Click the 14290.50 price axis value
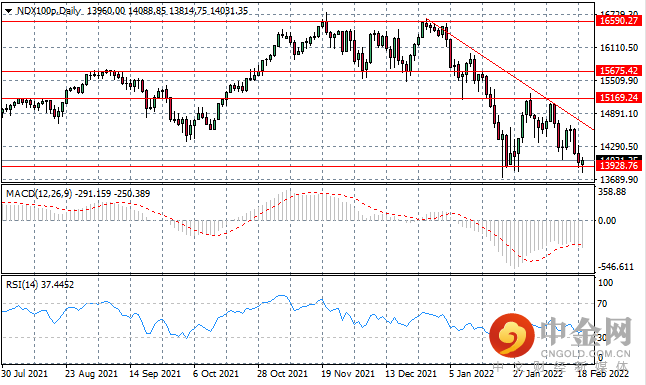This screenshot has width=646, height=385. 619,147
